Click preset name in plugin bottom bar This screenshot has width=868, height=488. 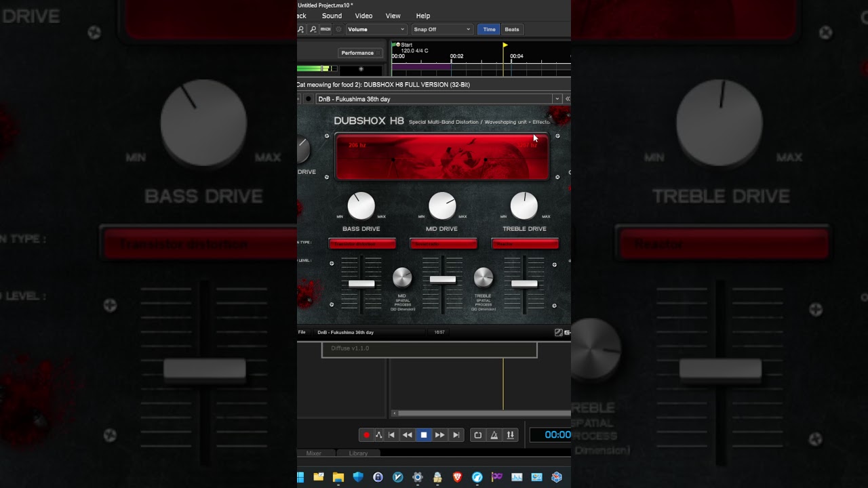(x=346, y=332)
